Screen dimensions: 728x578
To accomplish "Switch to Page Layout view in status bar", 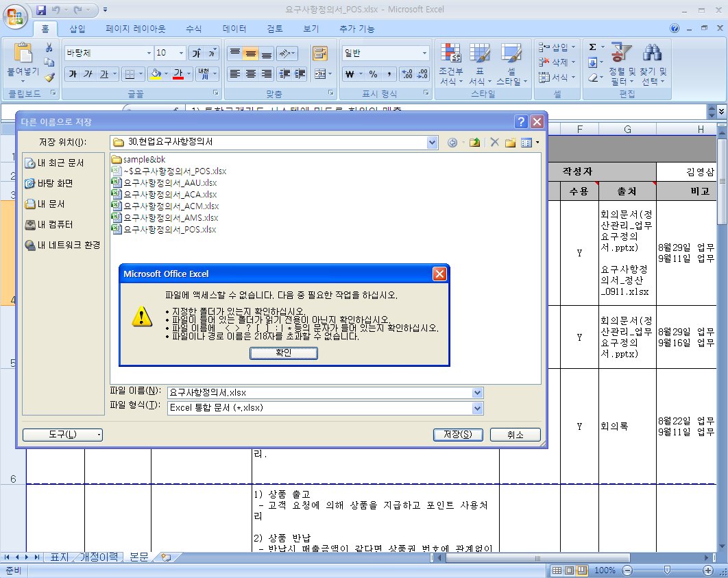I will point(569,570).
